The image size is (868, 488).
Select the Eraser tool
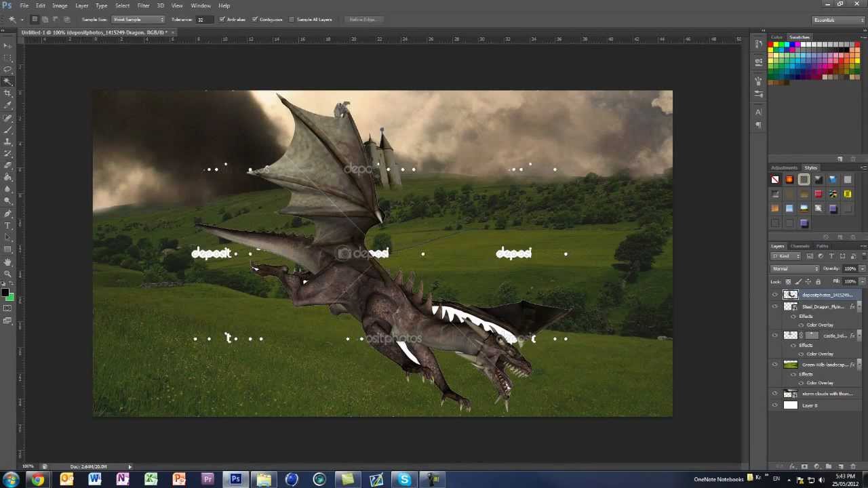7,165
